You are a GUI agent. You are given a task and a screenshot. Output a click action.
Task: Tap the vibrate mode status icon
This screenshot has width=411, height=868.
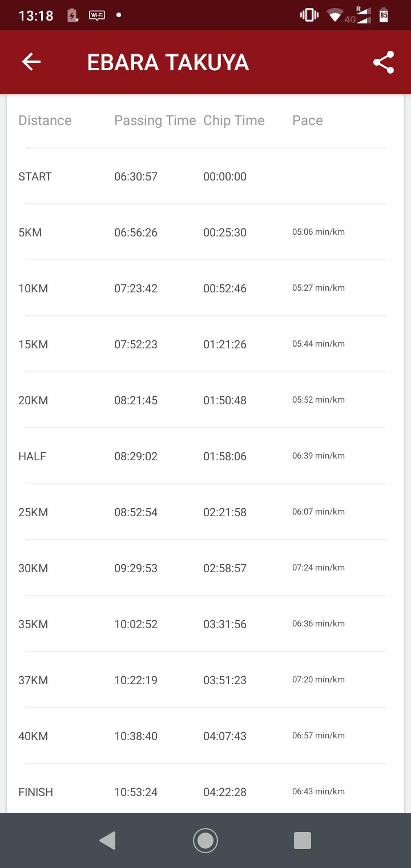click(309, 15)
